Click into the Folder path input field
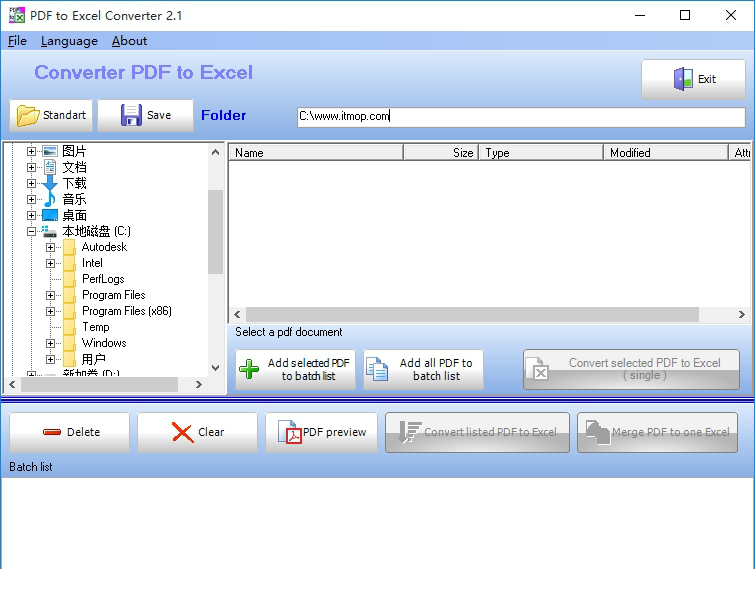 point(521,117)
